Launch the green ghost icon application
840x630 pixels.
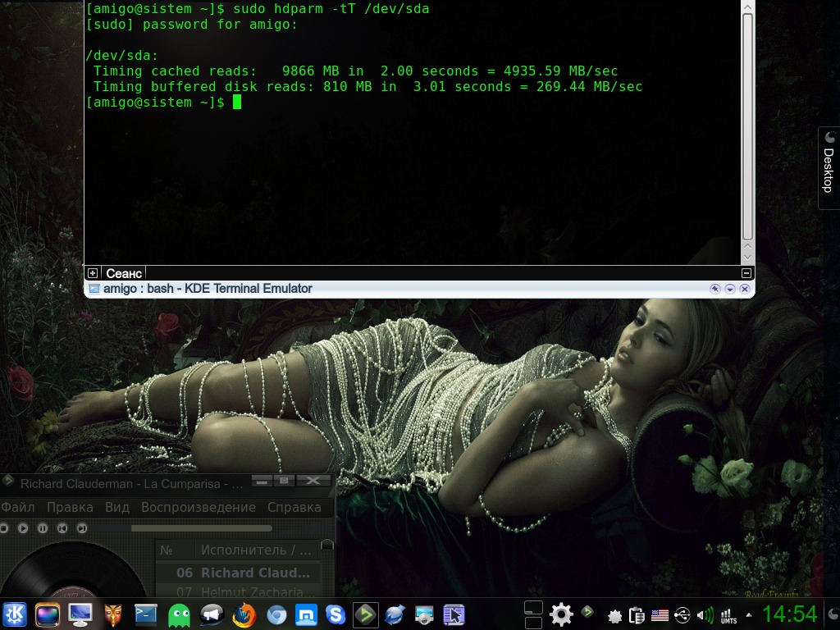coord(179,615)
